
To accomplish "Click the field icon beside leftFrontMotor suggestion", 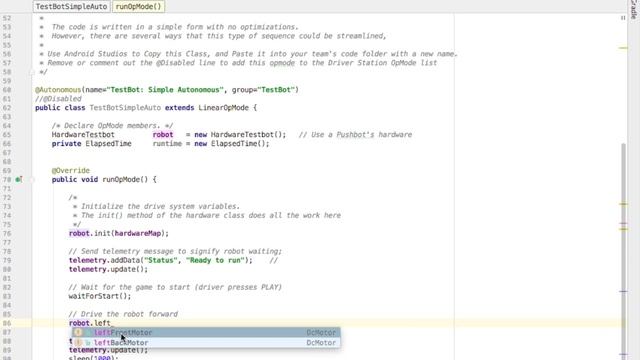I will (x=78, y=333).
